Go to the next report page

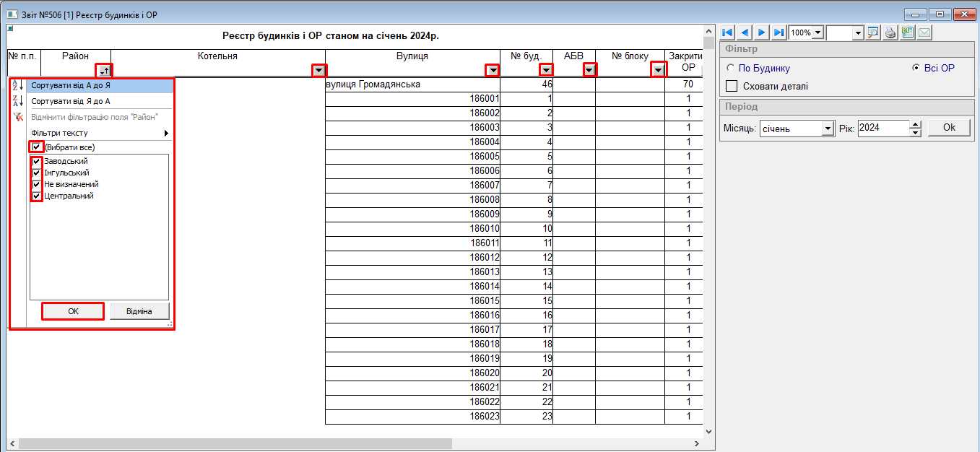762,32
